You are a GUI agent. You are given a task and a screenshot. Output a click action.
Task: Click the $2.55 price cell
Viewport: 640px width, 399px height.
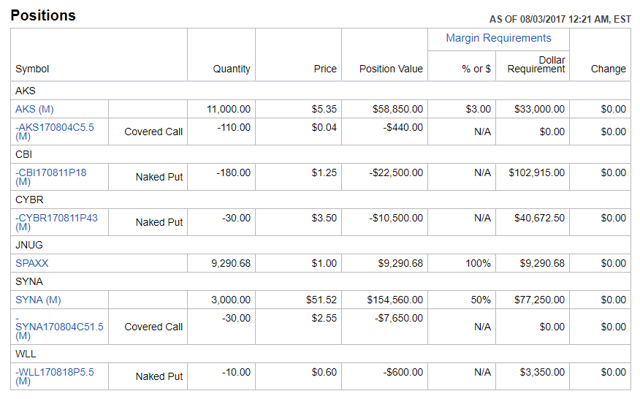pos(324,318)
